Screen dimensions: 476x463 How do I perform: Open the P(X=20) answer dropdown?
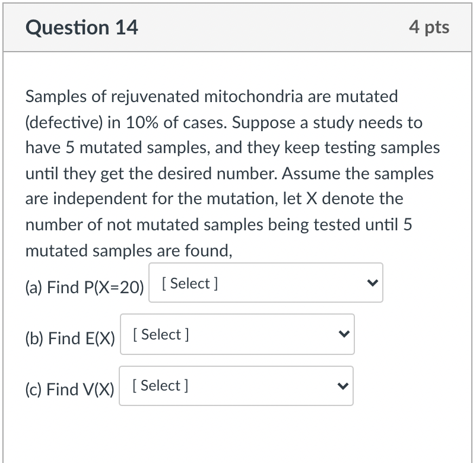coord(265,283)
